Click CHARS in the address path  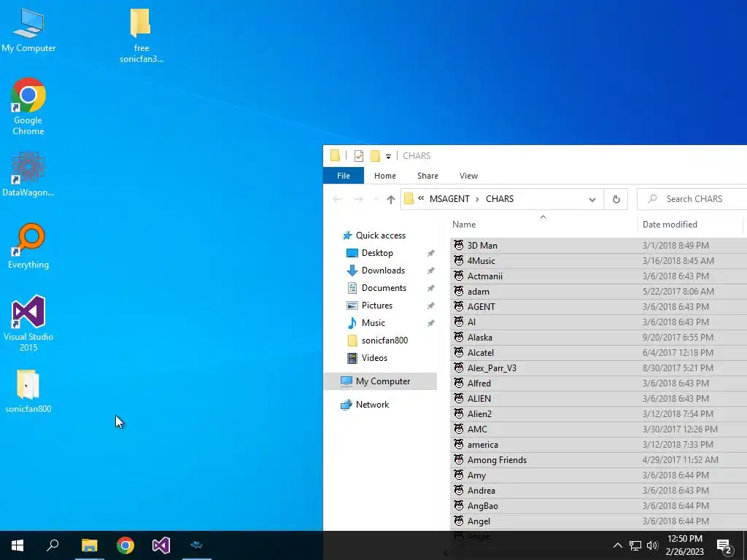click(500, 199)
